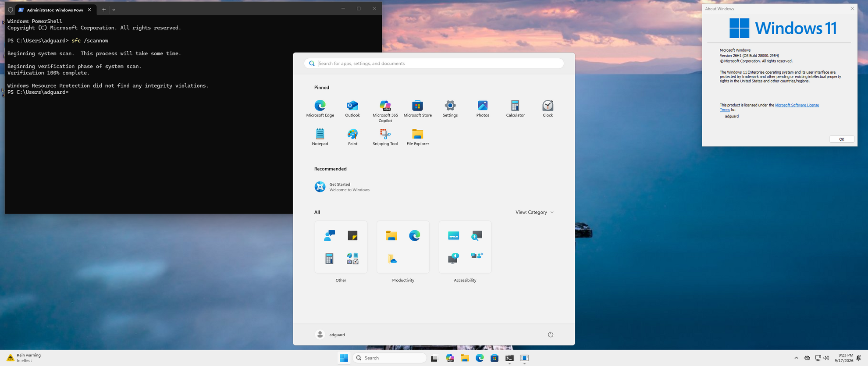Add a new terminal tab
The width and height of the screenshot is (868, 366).
point(104,10)
